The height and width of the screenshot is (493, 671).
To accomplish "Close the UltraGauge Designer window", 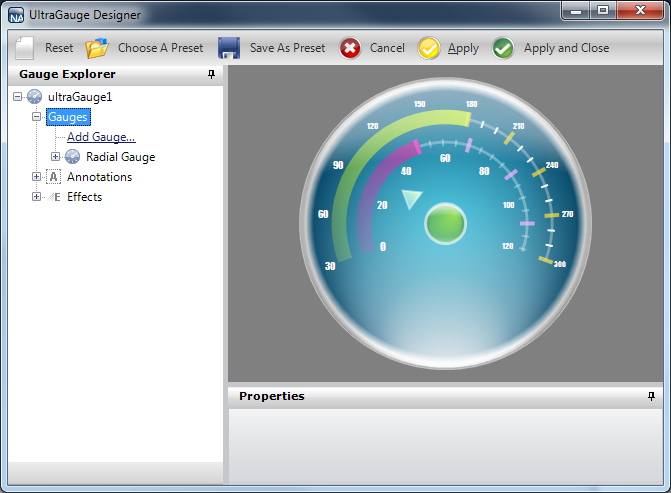I will (x=640, y=10).
